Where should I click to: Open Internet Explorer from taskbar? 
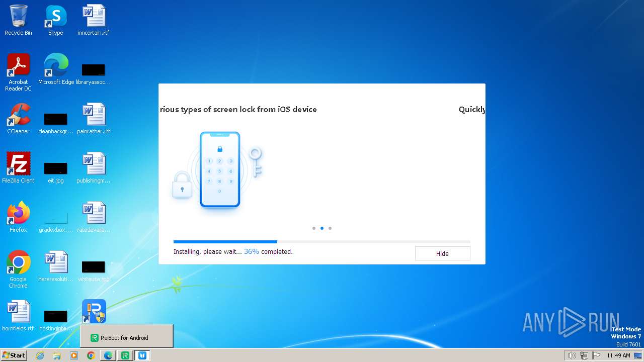coord(40,355)
